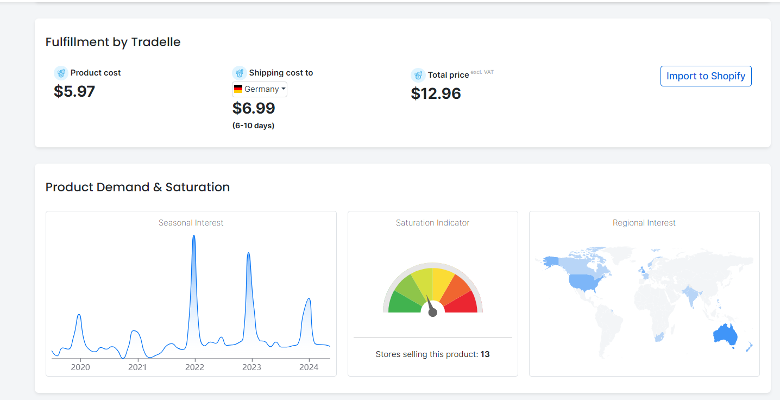Import product to Shopify
This screenshot has width=780, height=400.
click(x=705, y=76)
